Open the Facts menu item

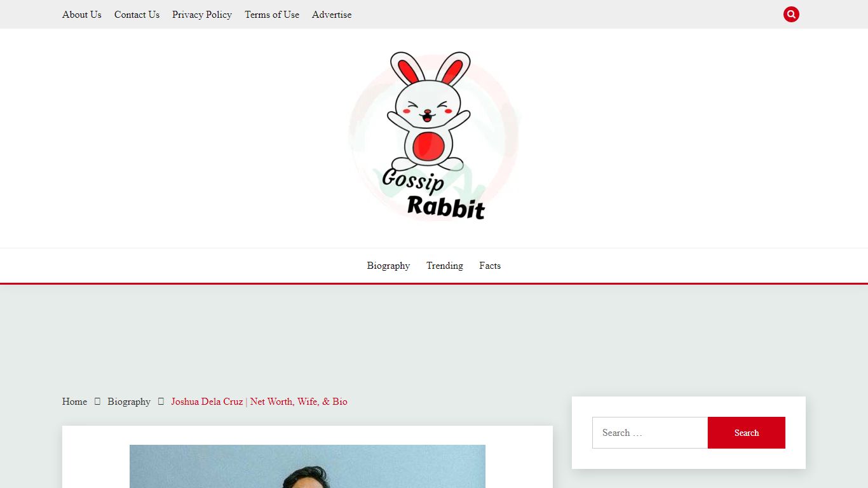tap(490, 266)
